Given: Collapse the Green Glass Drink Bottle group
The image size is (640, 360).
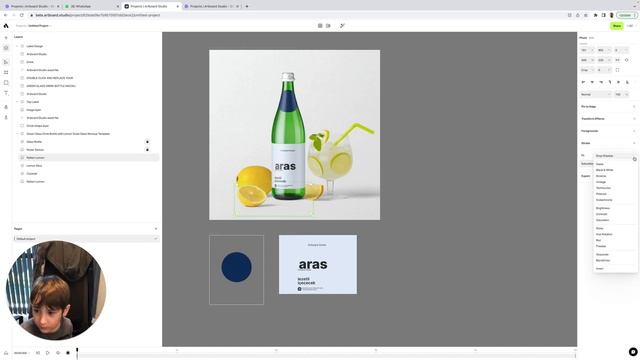Looking at the screenshot, I should [x=17, y=134].
